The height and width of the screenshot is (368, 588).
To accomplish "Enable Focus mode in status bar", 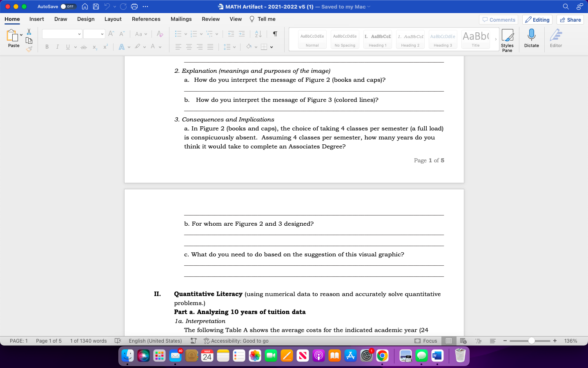I will click(x=426, y=341).
